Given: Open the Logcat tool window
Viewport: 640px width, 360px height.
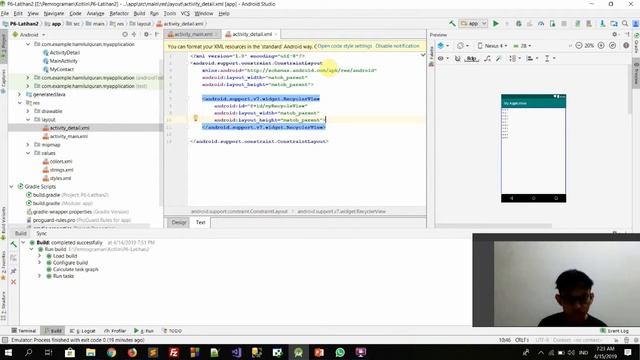Looking at the screenshot, I should point(83,331).
